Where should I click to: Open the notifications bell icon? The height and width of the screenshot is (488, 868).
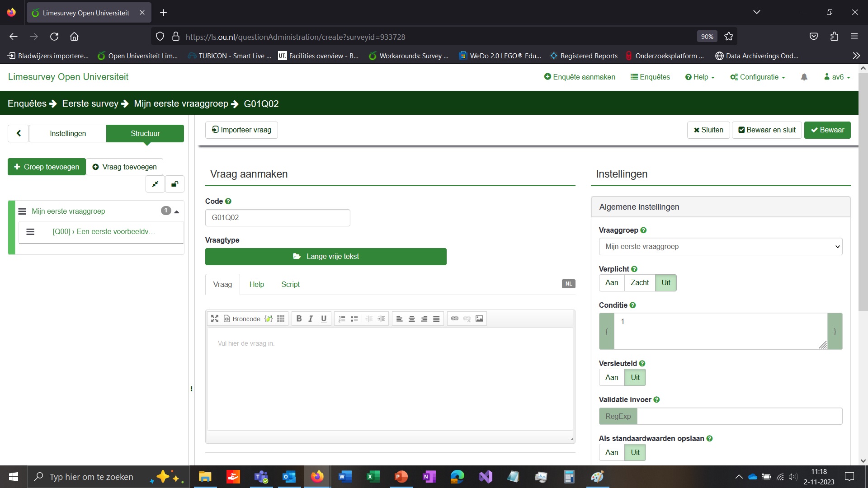pos(804,77)
